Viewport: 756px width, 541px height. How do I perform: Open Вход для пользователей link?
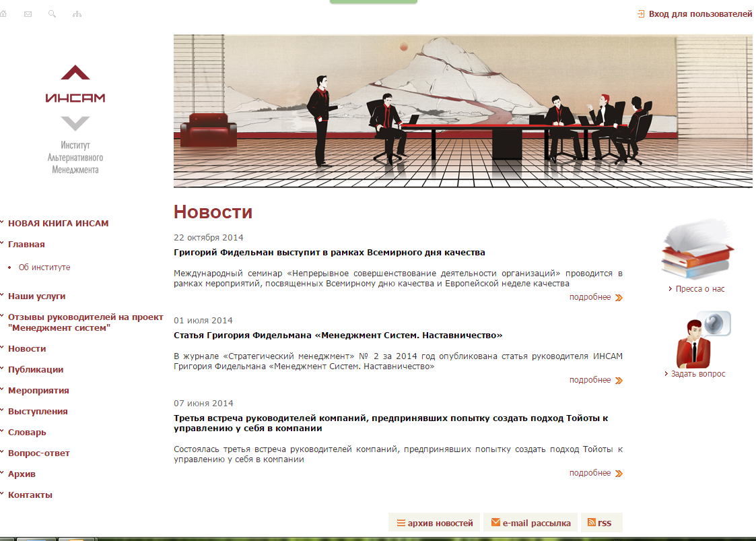[x=700, y=14]
